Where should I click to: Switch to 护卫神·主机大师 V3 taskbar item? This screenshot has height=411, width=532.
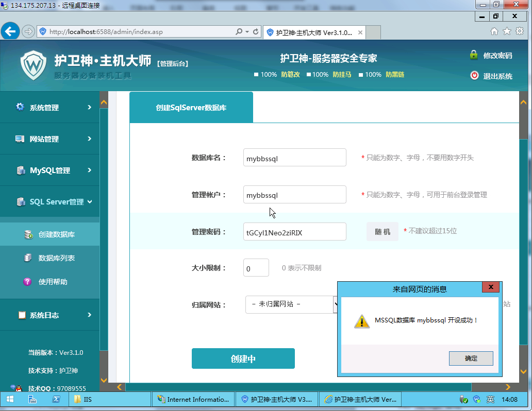pos(277,400)
